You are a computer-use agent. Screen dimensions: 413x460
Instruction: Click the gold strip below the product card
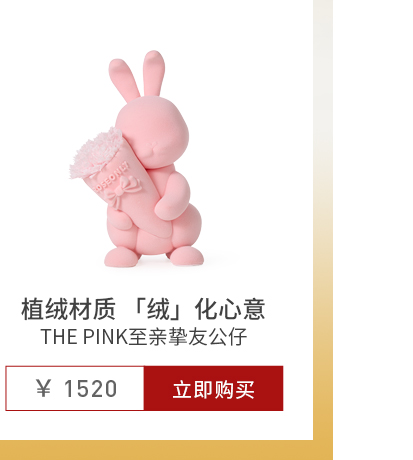(x=166, y=450)
